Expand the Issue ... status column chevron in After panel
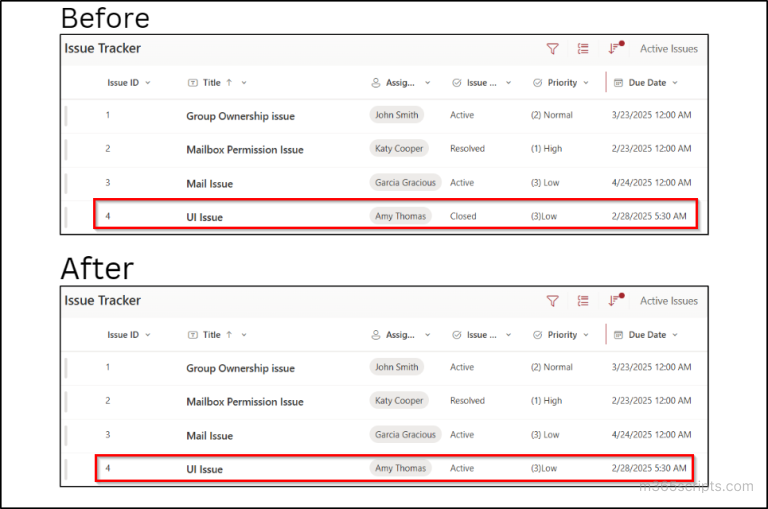 pyautogui.click(x=508, y=335)
